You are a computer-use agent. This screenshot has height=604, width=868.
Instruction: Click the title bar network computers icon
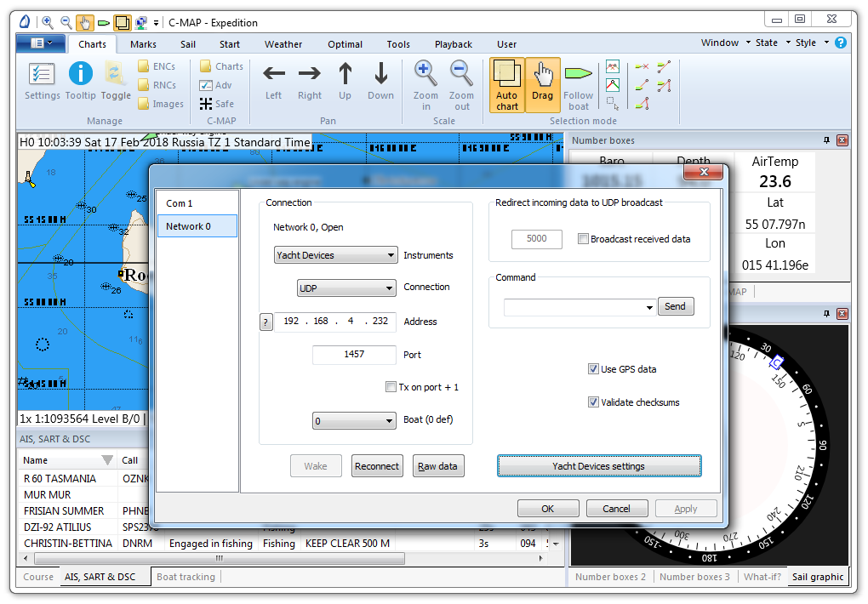pos(141,22)
